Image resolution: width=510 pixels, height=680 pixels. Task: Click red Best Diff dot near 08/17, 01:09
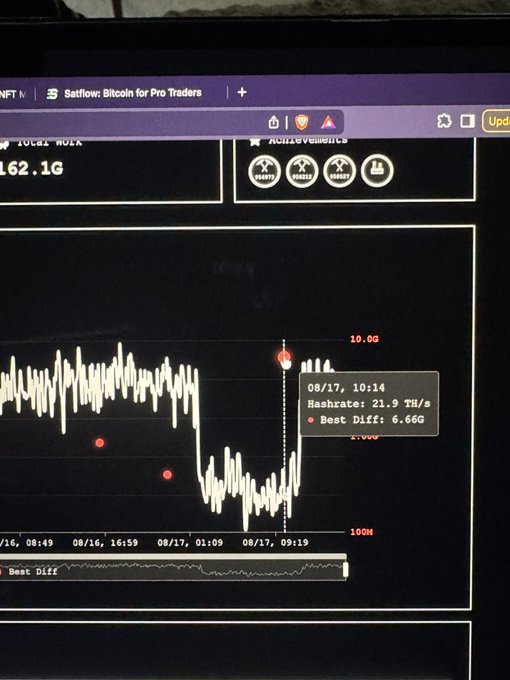(x=167, y=474)
